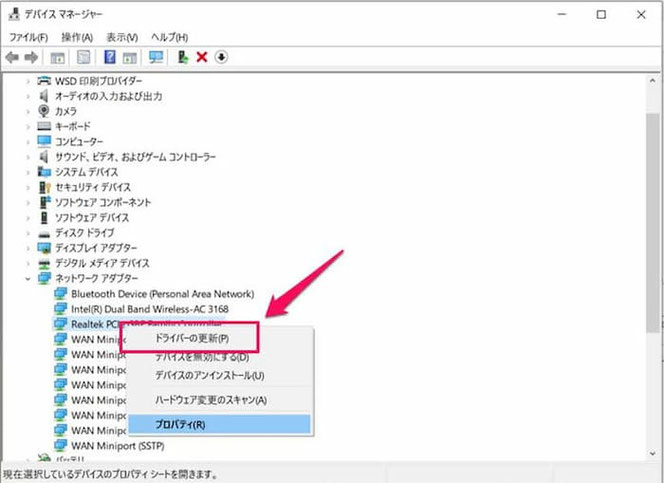This screenshot has height=483, width=664.
Task: Click the action pane toolbar icon next to Help
Action: [130, 57]
